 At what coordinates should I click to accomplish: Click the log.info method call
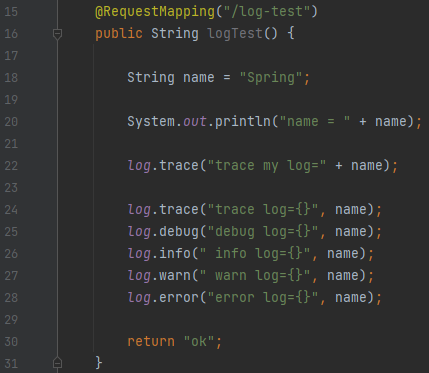tap(159, 254)
